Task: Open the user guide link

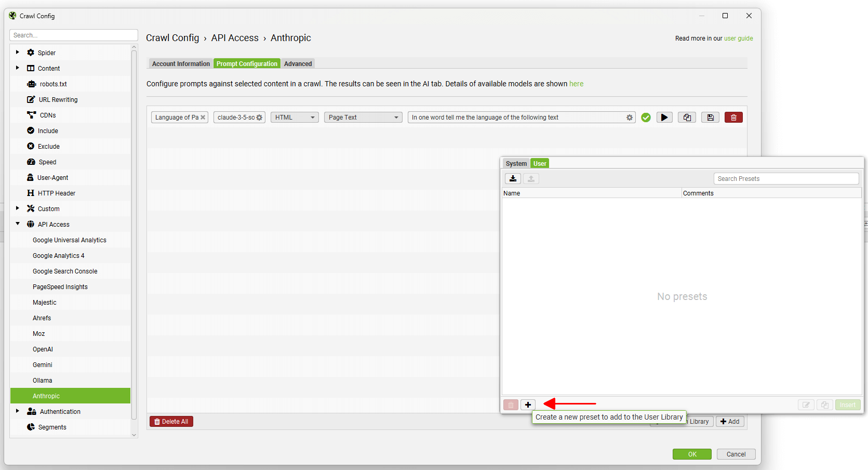Action: 738,38
